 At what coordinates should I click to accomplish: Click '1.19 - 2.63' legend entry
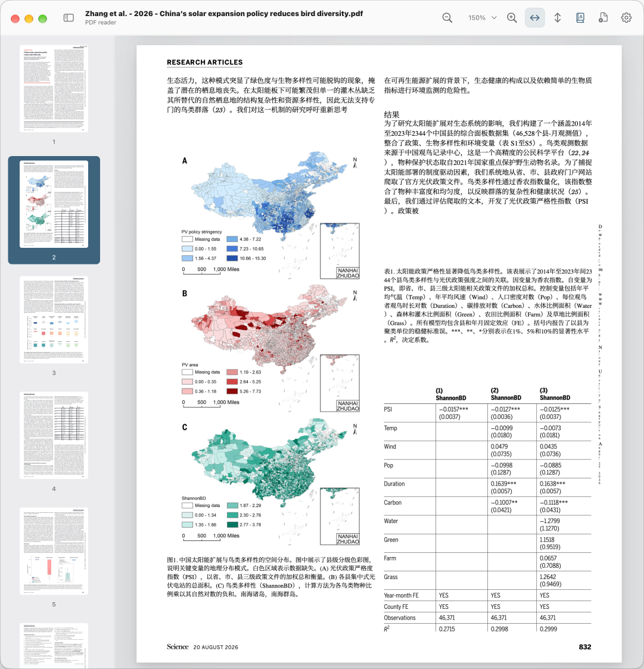(244, 372)
